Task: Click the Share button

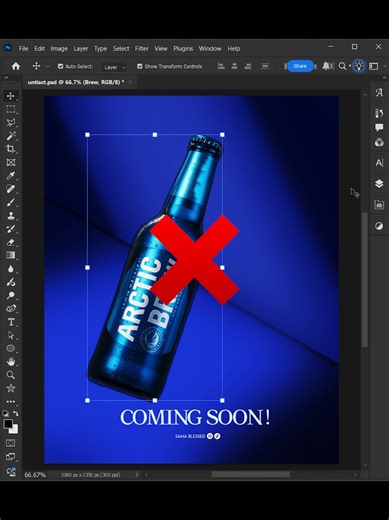Action: pos(300,66)
